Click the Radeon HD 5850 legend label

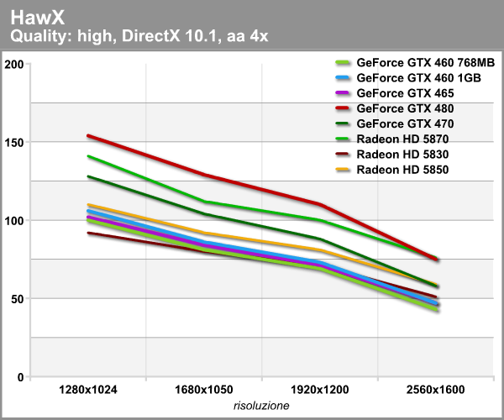402,170
